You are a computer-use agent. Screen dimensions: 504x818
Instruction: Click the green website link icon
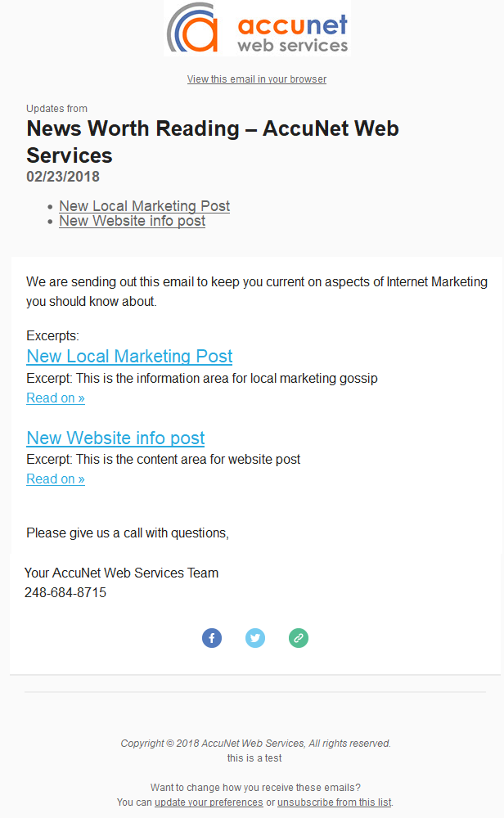pos(299,637)
